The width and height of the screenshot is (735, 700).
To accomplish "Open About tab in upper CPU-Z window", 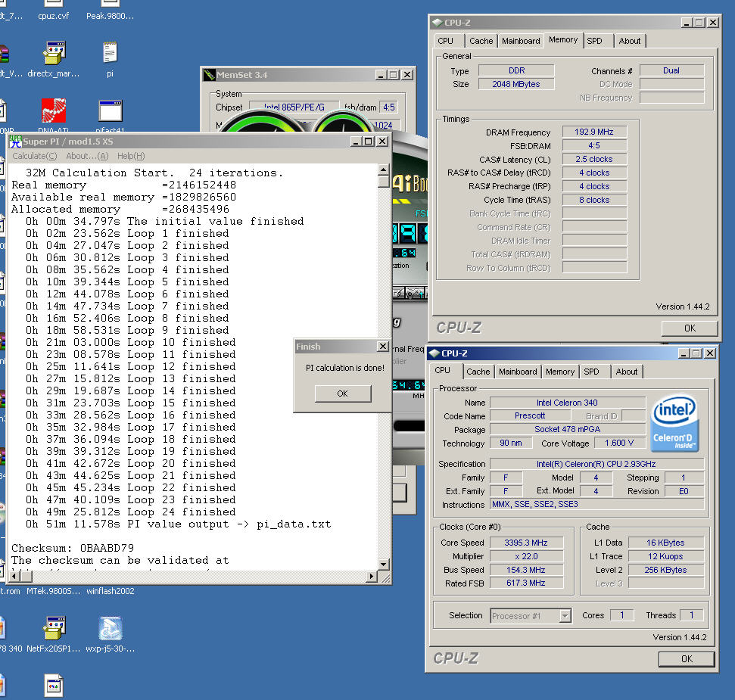I will 630,41.
